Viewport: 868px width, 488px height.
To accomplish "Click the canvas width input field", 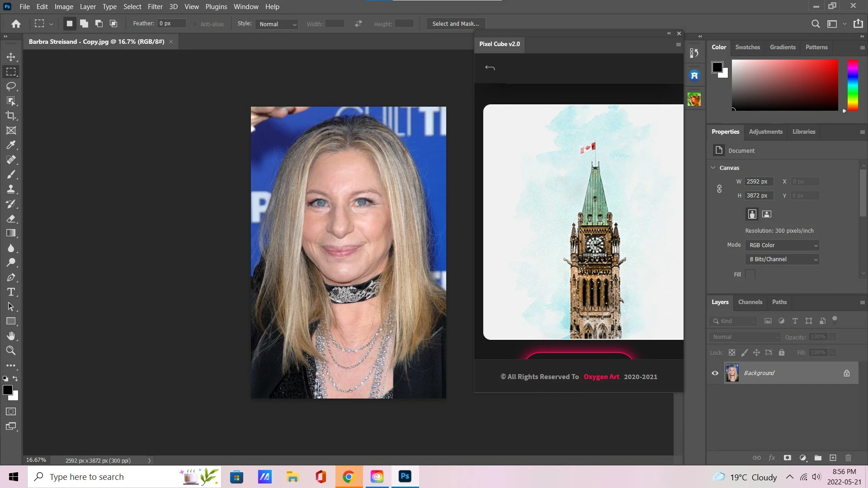I will click(x=759, y=182).
